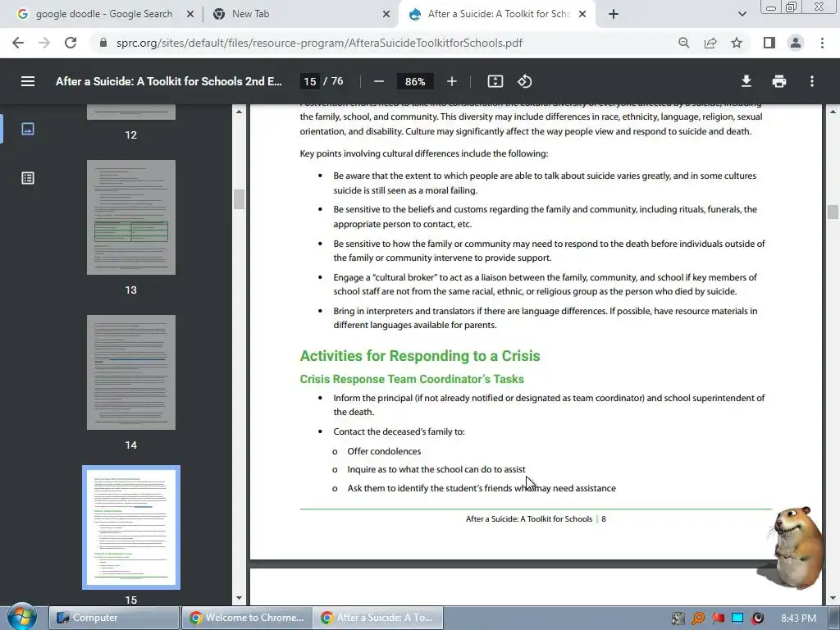Click the thumbnail panel scrollbar handle
Screen dimensions: 840x630
[x=239, y=199]
